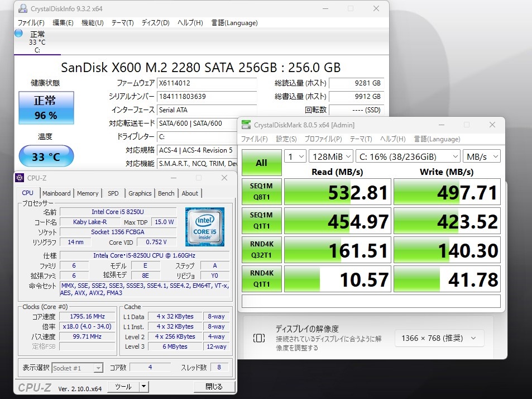
Task: Open the 言語(Language) menu in CrystalDiskInfo
Action: (234, 23)
